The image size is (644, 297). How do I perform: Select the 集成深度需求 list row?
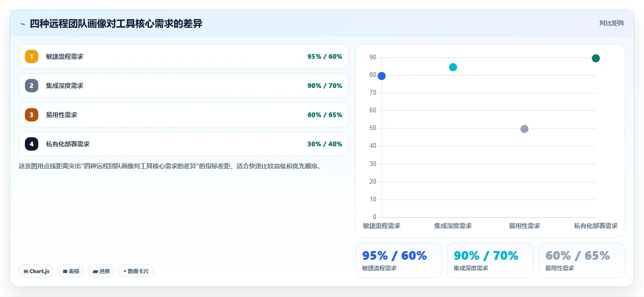(183, 86)
